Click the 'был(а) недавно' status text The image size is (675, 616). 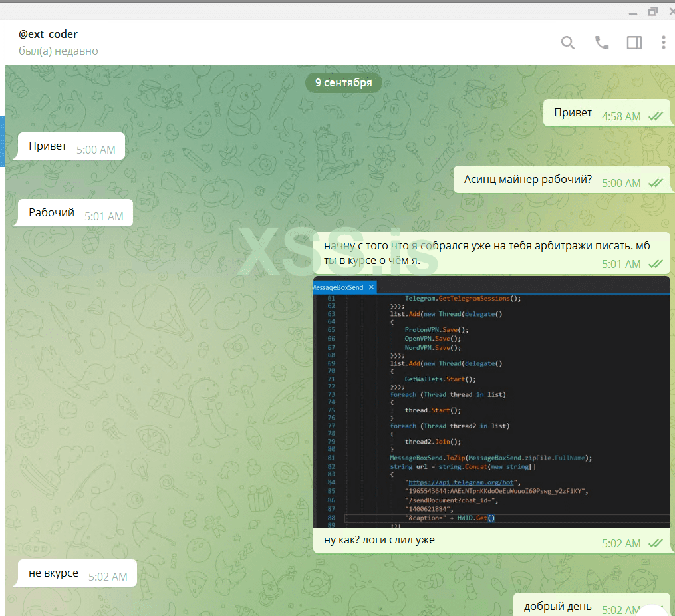click(x=58, y=51)
